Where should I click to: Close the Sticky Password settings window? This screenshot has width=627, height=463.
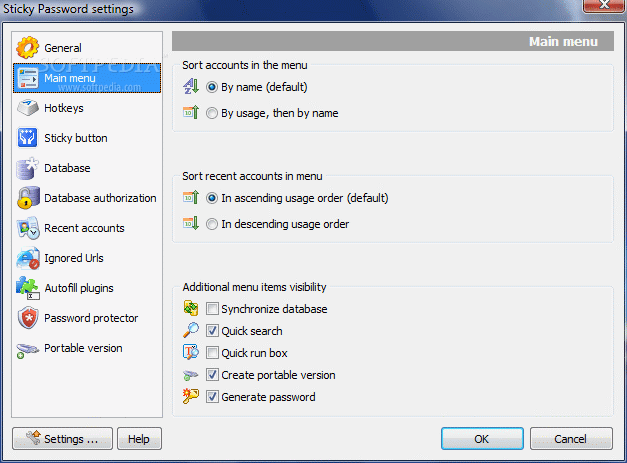coord(604,6)
